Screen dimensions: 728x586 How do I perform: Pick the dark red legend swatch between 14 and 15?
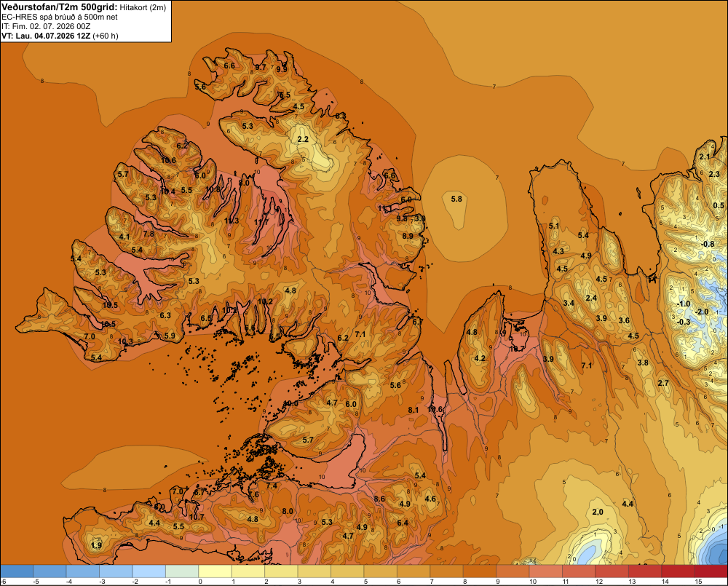678,571
